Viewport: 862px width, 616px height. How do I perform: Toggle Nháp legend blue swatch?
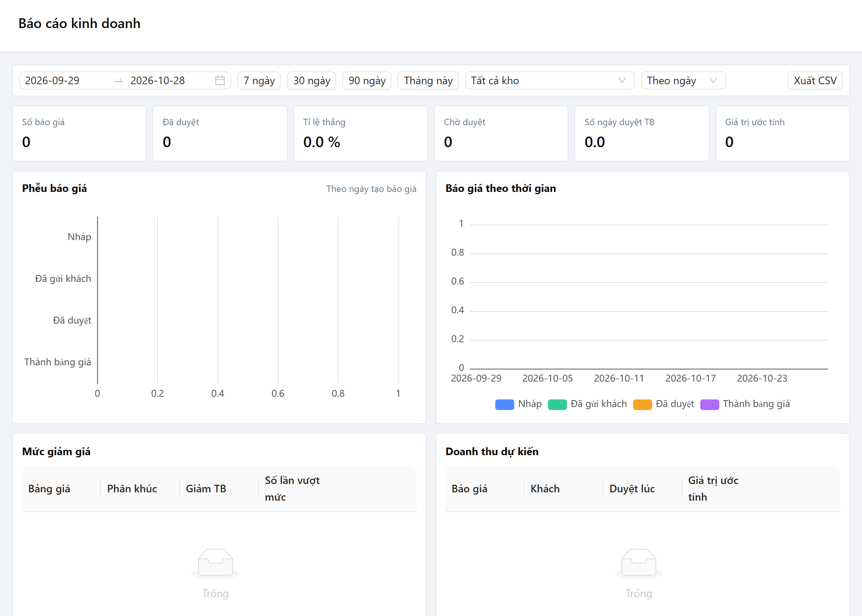click(505, 404)
